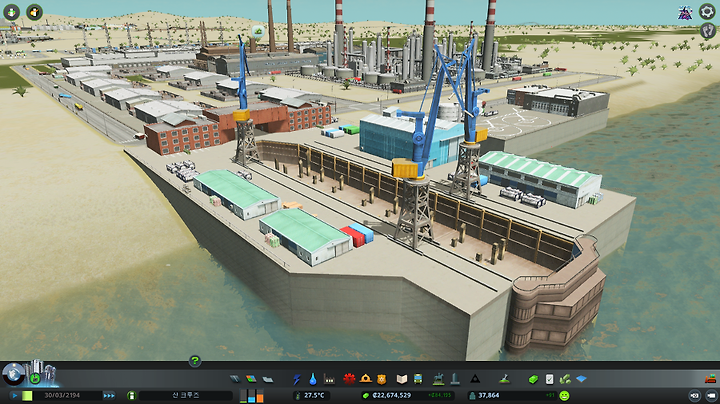Click the money balance ₡22,674,529

tap(392, 395)
